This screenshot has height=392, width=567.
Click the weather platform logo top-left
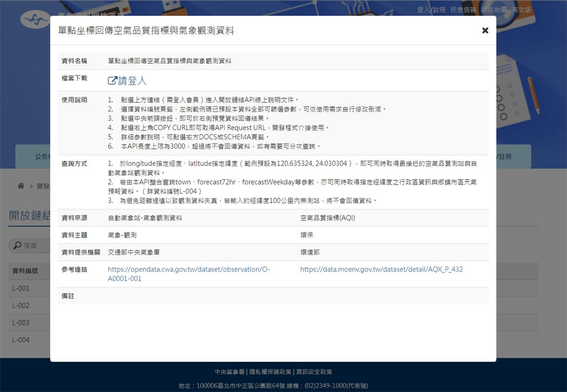(35, 20)
